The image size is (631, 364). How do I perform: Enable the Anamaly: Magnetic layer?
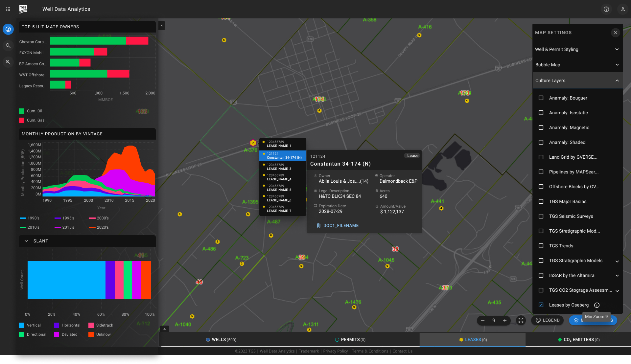point(541,127)
